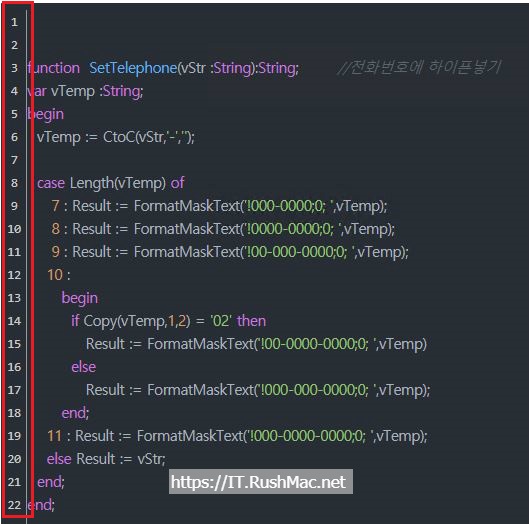529x524 pixels.
Task: Click the case label 10 on line 12
Action: 55,275
